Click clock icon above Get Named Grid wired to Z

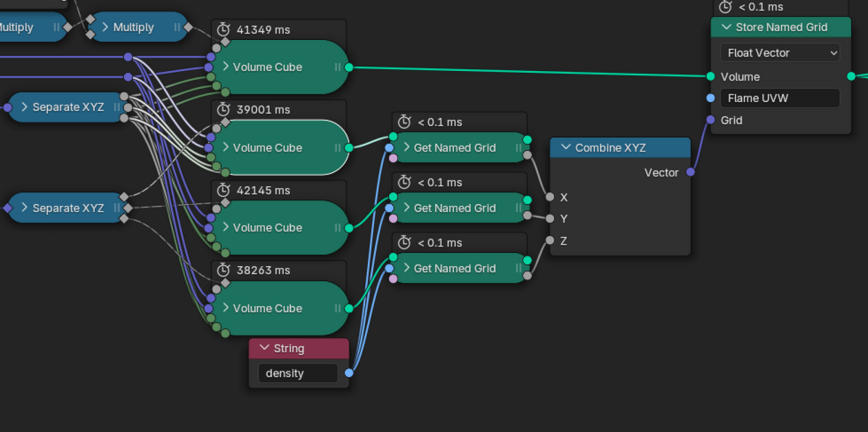pos(404,242)
